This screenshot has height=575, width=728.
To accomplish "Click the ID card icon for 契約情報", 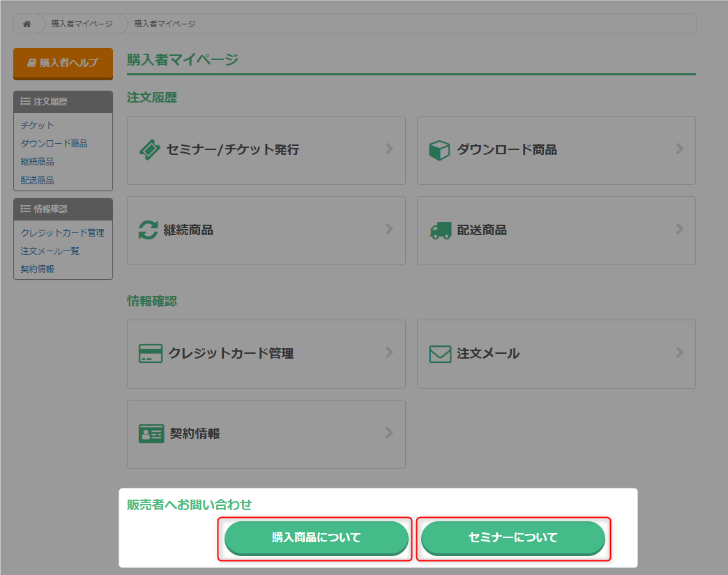I will point(151,434).
